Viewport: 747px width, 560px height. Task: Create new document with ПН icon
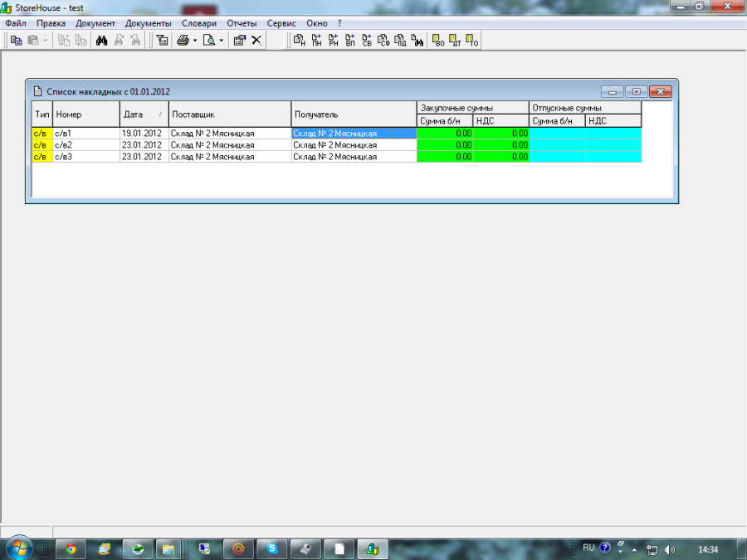coord(316,40)
